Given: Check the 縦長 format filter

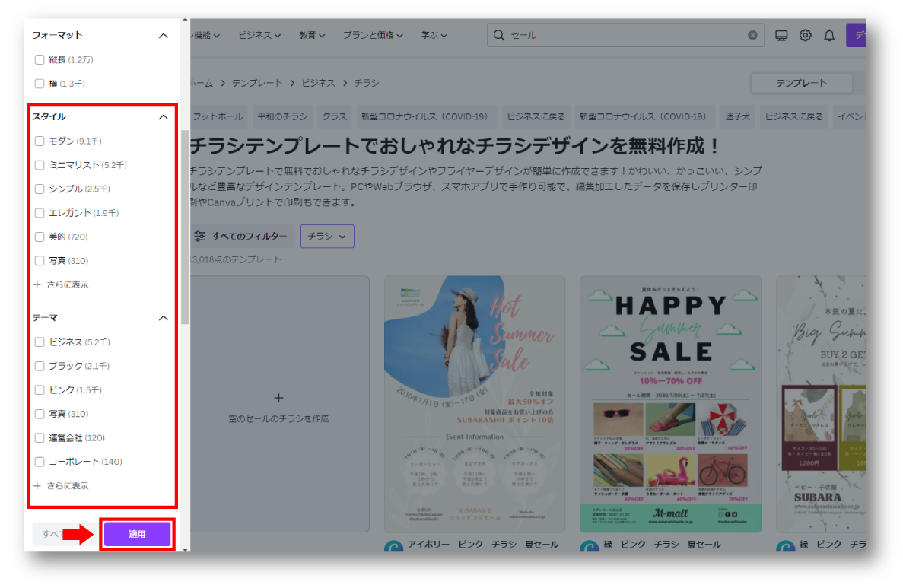Looking at the screenshot, I should 39,59.
